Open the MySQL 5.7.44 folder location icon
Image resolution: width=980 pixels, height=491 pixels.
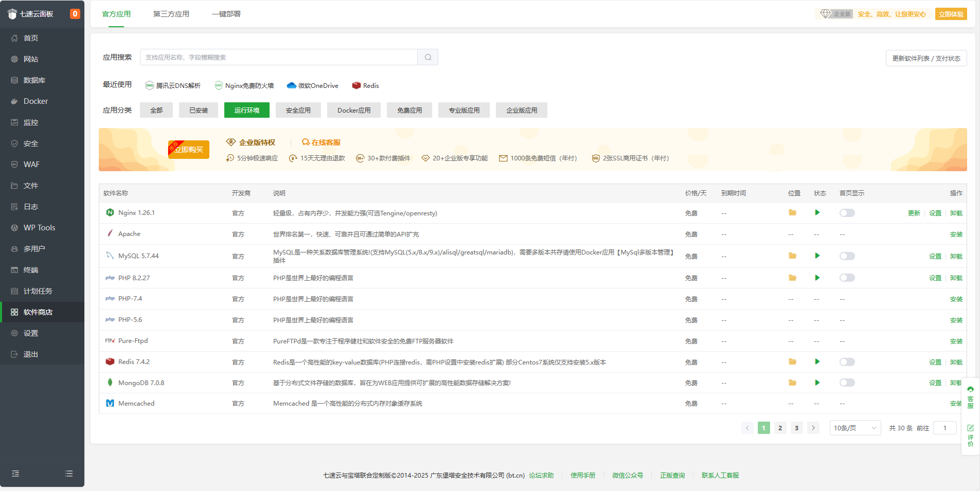tap(792, 256)
